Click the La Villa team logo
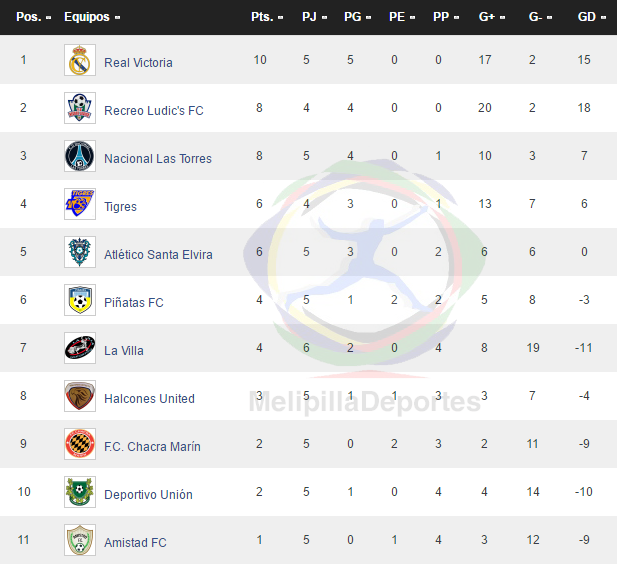 pyautogui.click(x=80, y=349)
